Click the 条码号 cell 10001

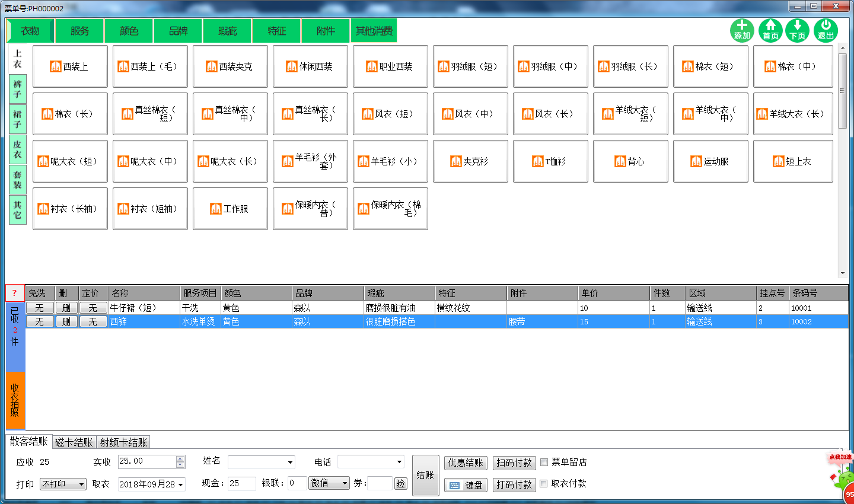(x=818, y=308)
